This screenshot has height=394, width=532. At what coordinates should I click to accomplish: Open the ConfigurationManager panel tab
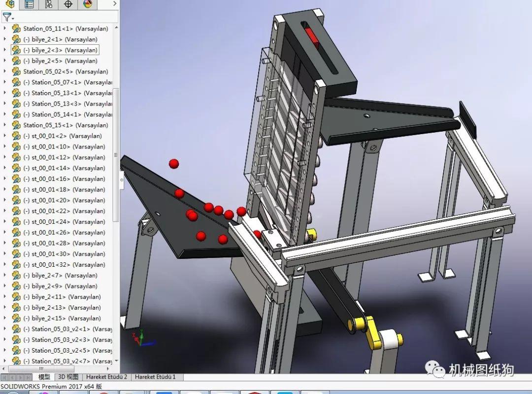(48, 4)
